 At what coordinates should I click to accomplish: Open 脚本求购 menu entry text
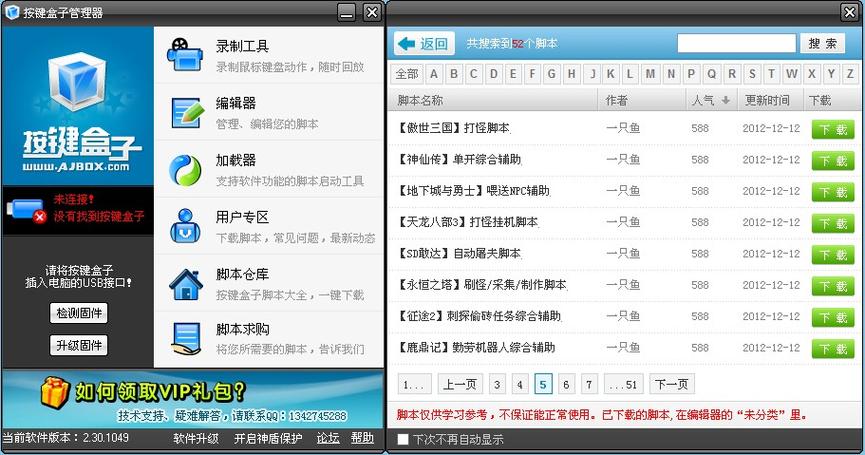tap(242, 329)
